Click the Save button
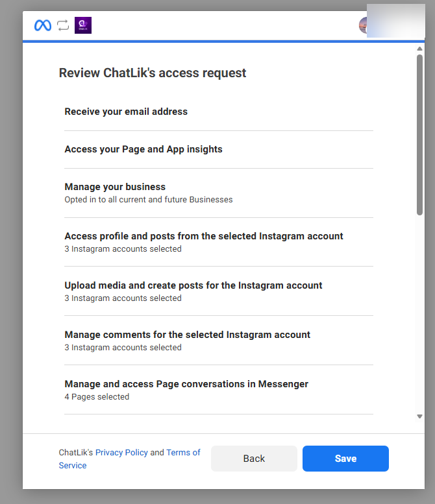The height and width of the screenshot is (504, 435). pyautogui.click(x=345, y=459)
